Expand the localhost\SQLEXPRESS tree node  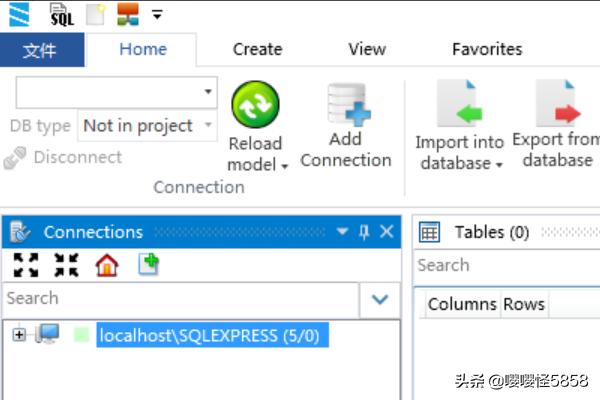click(19, 335)
